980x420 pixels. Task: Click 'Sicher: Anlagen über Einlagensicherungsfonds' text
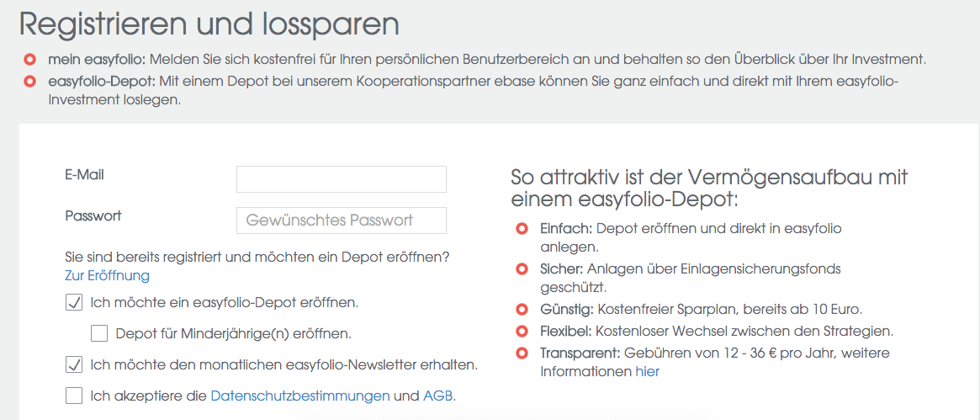point(691,278)
